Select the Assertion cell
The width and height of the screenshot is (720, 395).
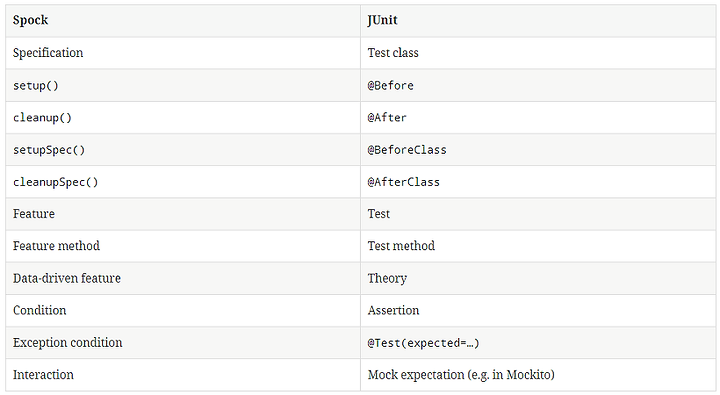(x=538, y=310)
